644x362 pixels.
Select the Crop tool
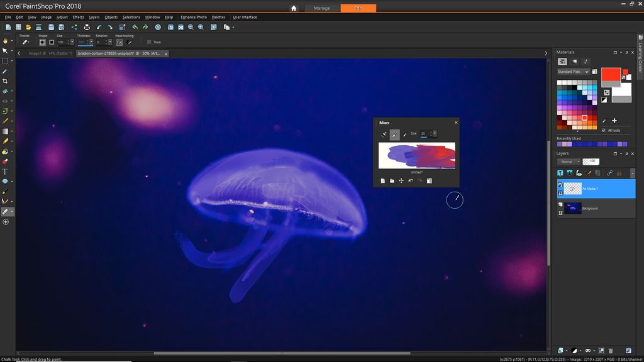pos(5,81)
